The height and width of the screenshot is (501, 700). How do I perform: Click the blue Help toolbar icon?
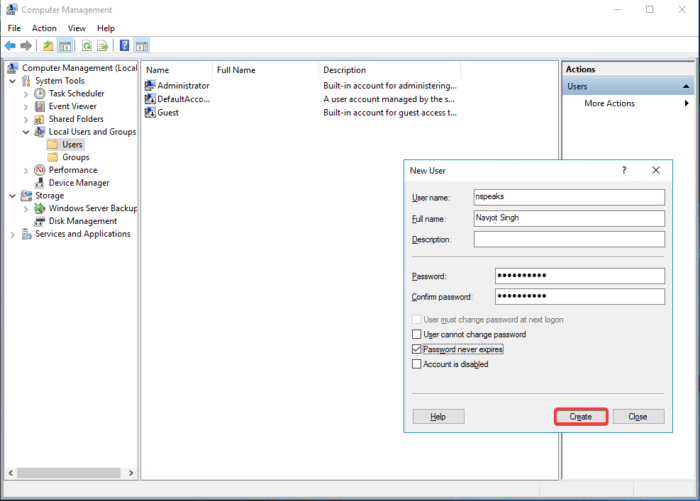point(124,46)
